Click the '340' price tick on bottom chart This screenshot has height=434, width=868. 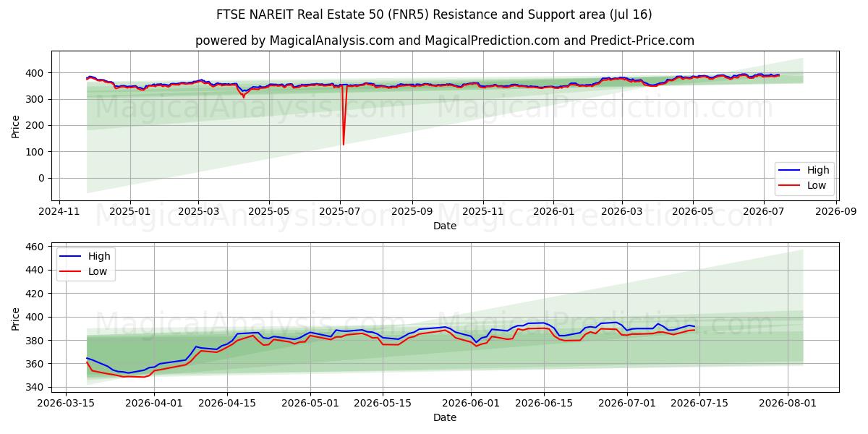click(36, 388)
